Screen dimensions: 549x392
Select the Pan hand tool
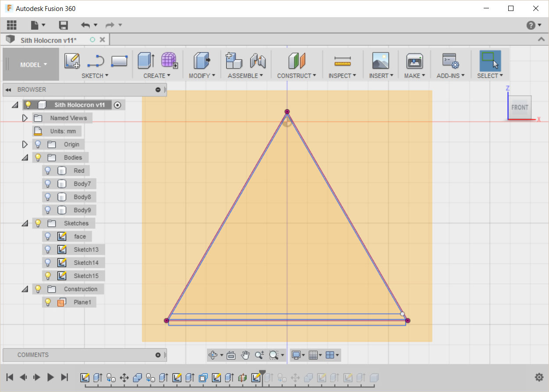pos(245,355)
